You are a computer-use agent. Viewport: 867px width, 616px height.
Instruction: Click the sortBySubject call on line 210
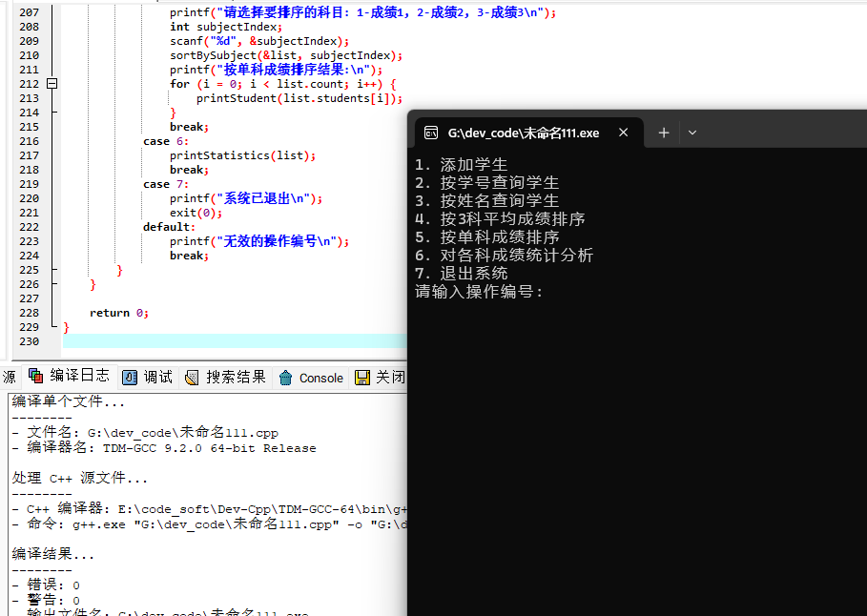point(286,55)
